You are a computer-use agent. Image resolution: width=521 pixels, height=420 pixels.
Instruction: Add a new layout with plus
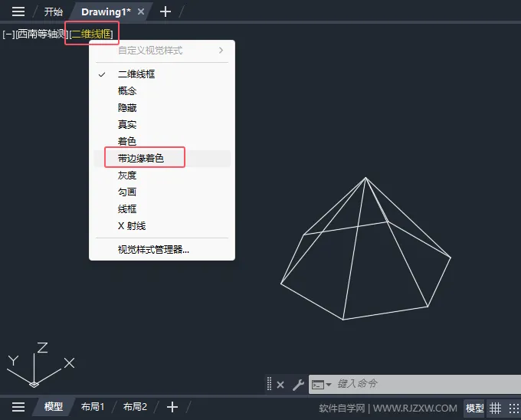point(172,407)
